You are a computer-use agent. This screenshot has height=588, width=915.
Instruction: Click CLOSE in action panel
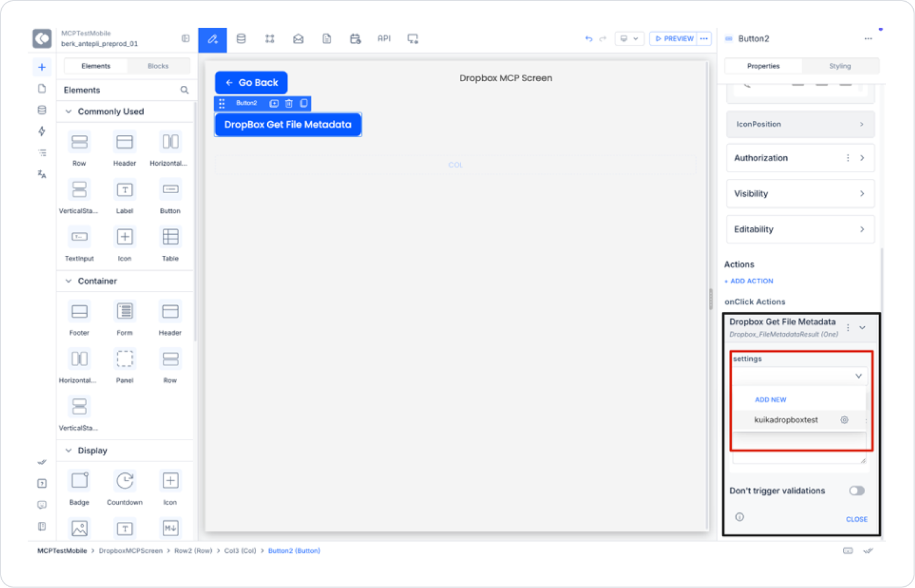(x=857, y=519)
